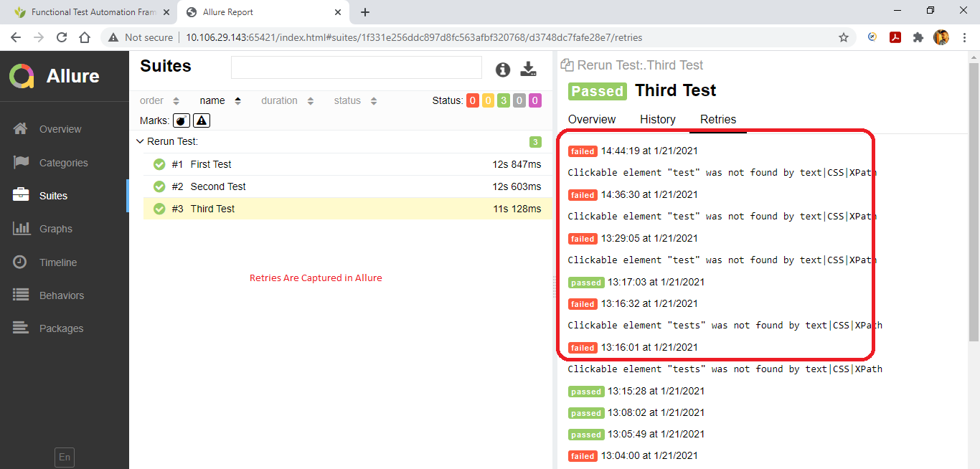
Task: Switch to the History tab
Action: 658,119
